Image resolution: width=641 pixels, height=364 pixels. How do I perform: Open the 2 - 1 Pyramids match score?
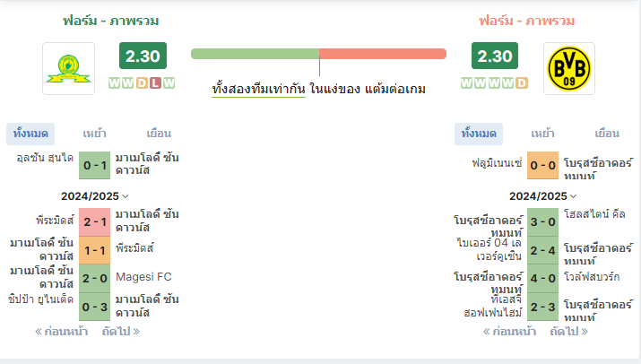point(94,222)
